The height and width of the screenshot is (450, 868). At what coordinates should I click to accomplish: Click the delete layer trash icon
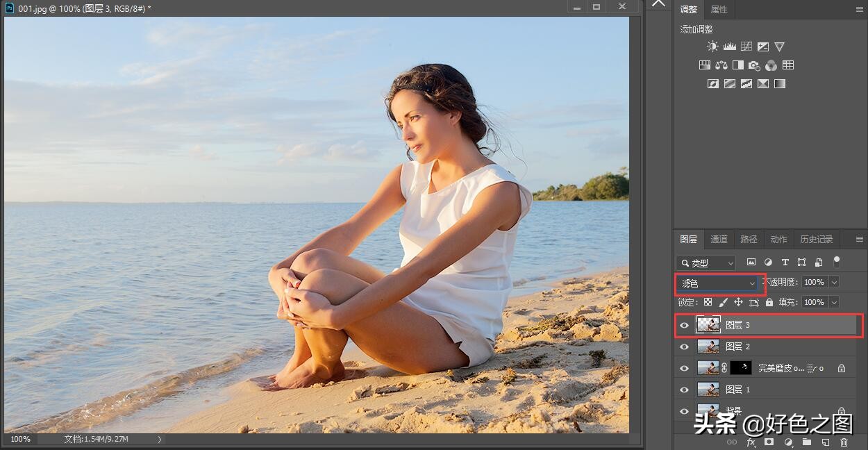click(844, 442)
